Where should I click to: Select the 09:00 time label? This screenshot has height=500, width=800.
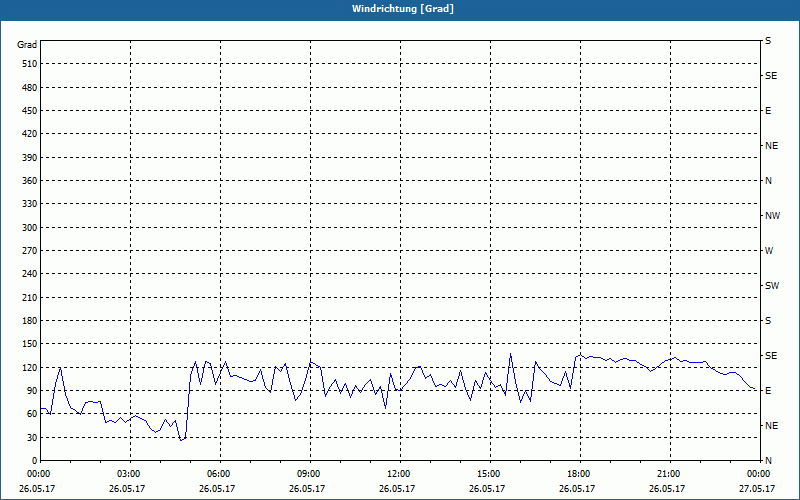coord(310,474)
